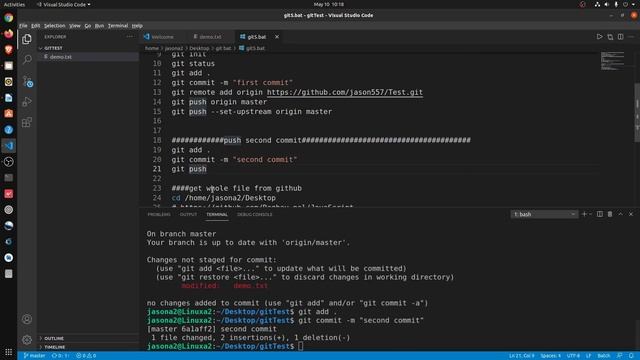Open the bash terminal selector dropdown
The image size is (640, 360).
544,214
